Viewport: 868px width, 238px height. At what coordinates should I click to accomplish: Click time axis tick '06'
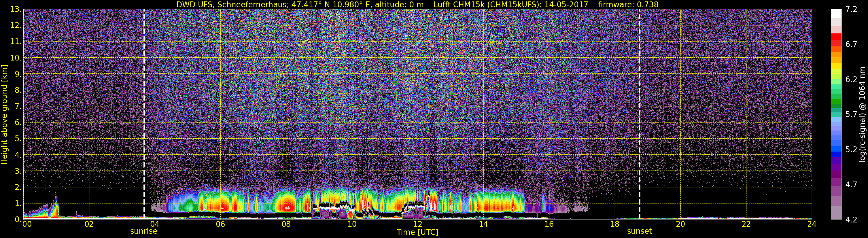[x=220, y=224]
